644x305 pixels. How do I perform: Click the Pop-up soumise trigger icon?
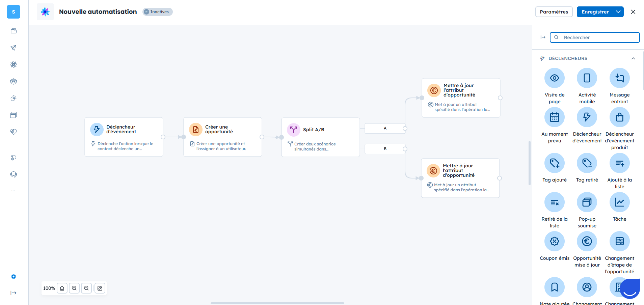[587, 202]
